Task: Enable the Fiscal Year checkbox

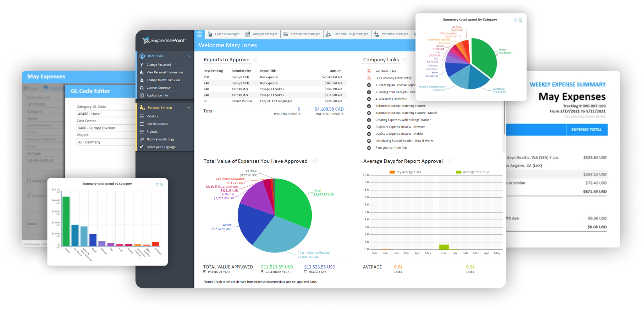Action: [305, 272]
